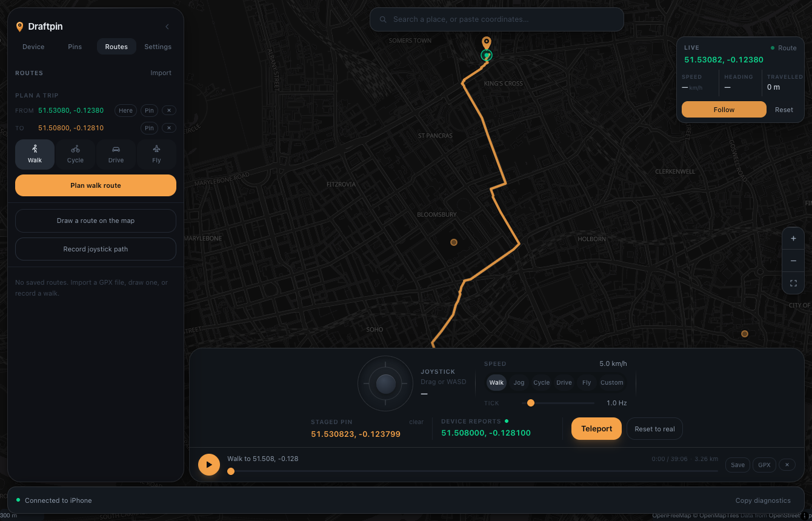
Task: Click the Draftpin logo pin icon
Action: (19, 27)
